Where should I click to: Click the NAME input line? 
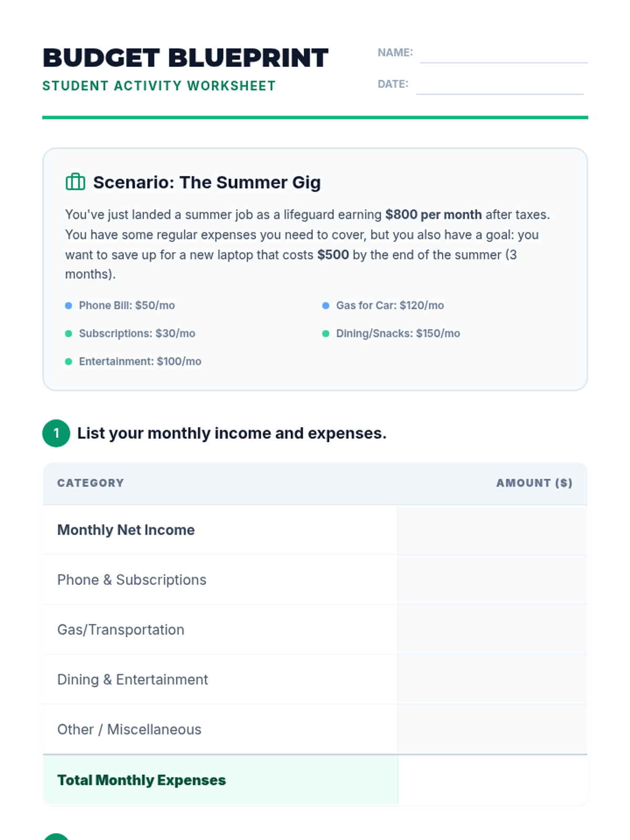(x=503, y=54)
